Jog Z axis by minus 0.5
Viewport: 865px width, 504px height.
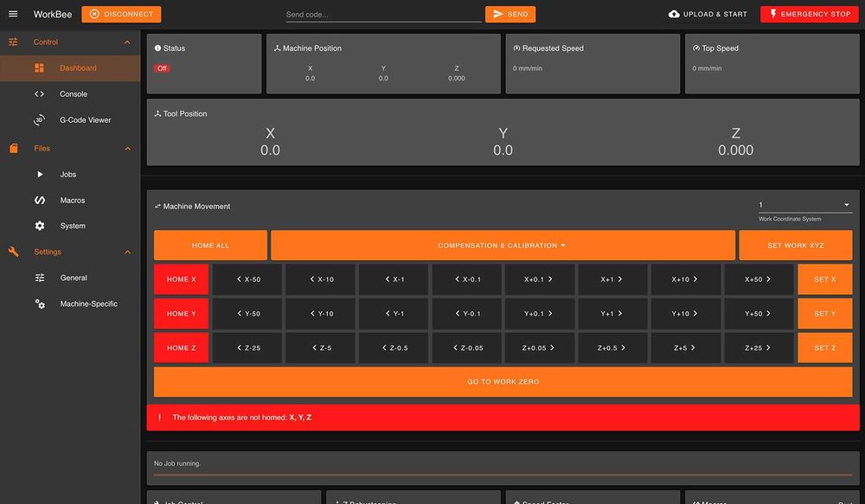pyautogui.click(x=394, y=348)
